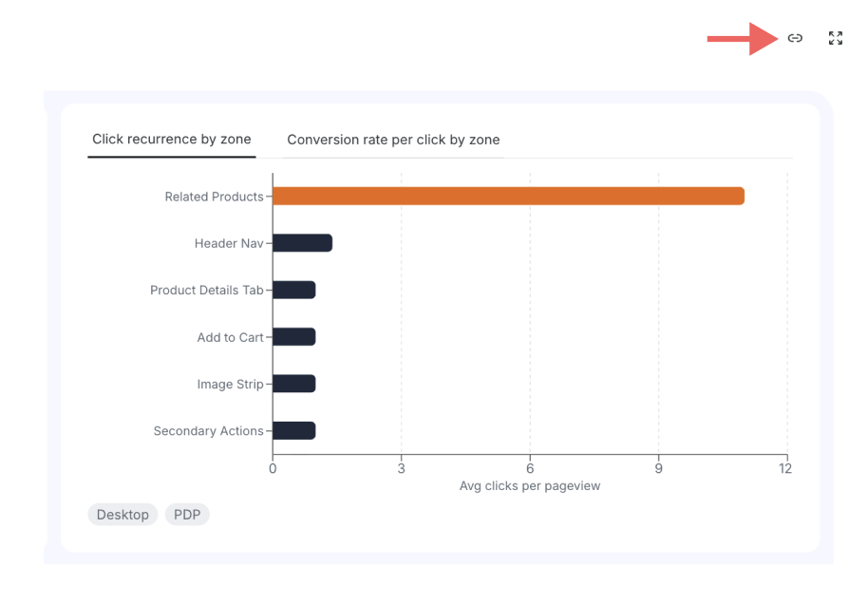The width and height of the screenshot is (868, 604).
Task: Click the Related Products axis label
Action: [215, 197]
